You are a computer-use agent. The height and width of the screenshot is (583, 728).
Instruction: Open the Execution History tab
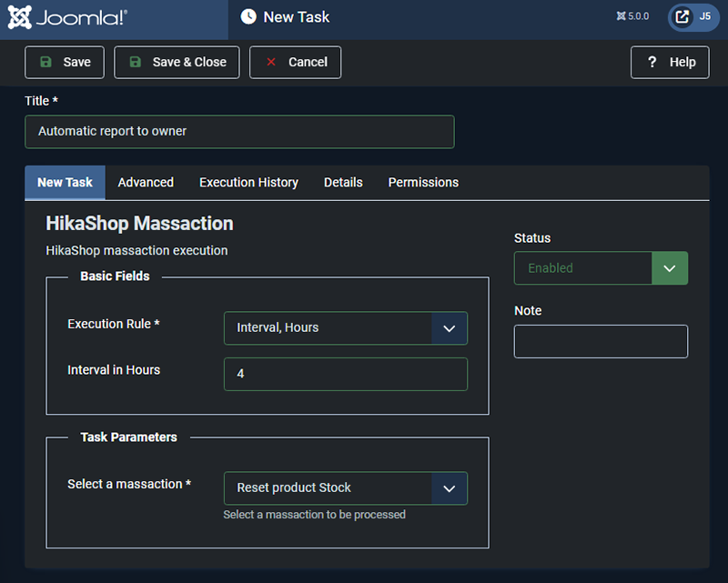pos(248,183)
